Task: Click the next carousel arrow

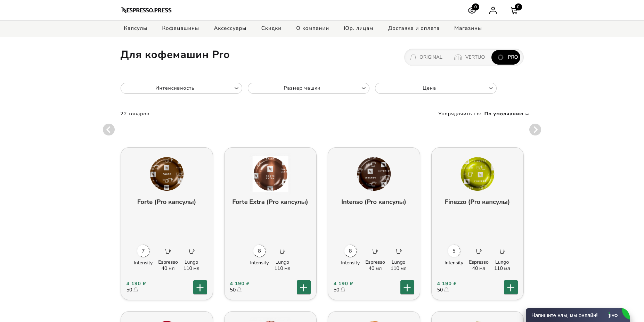Action: tap(535, 130)
